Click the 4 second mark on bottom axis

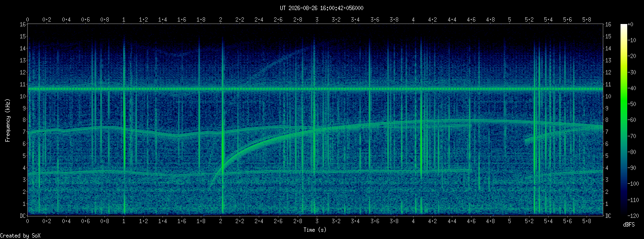click(413, 221)
